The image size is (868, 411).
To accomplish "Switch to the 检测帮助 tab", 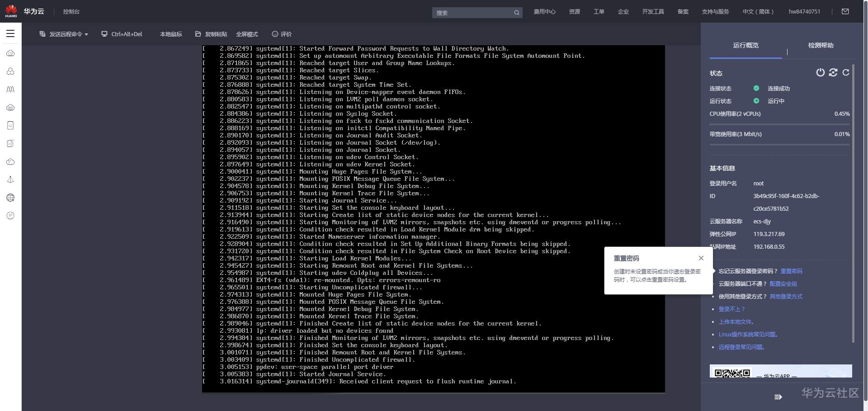I will click(821, 45).
